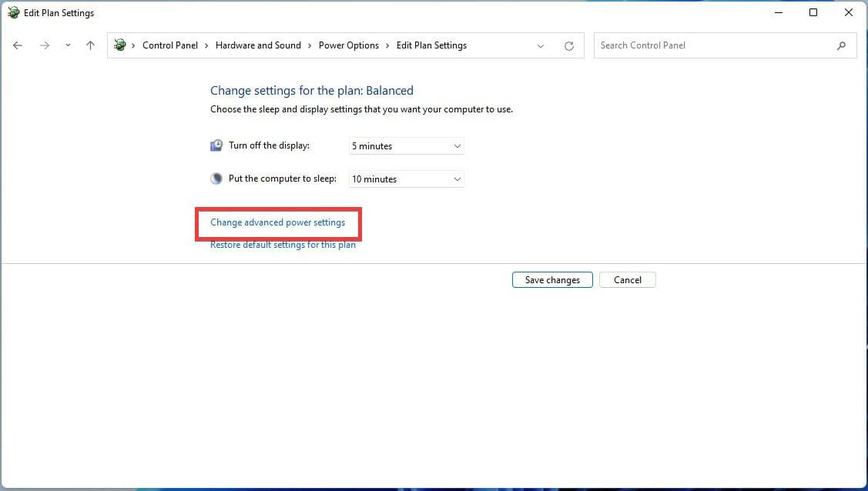
Task: Navigate to Power Options breadcrumb
Action: tap(349, 45)
